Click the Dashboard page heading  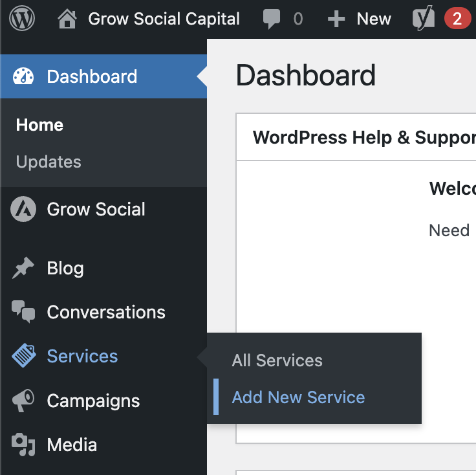click(x=306, y=75)
